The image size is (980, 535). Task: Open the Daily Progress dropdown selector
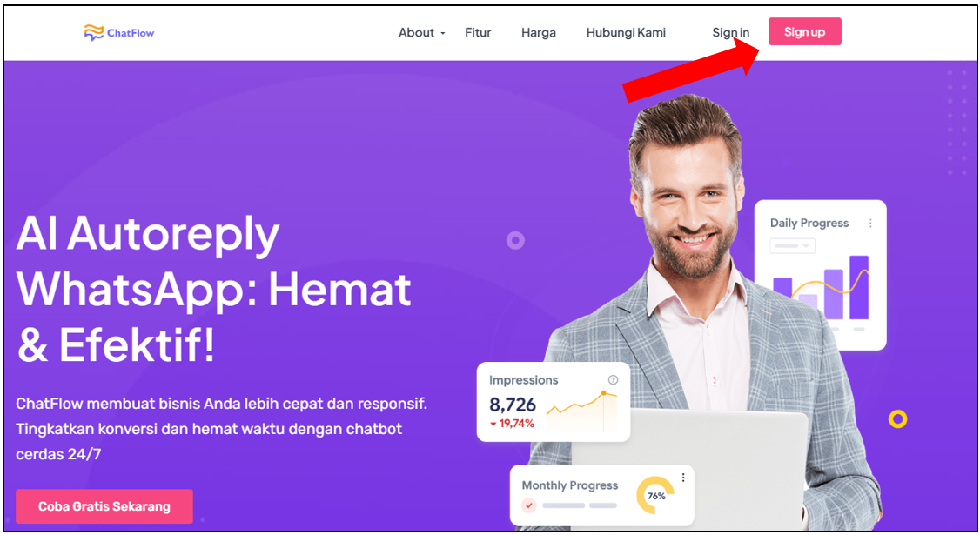pos(792,245)
